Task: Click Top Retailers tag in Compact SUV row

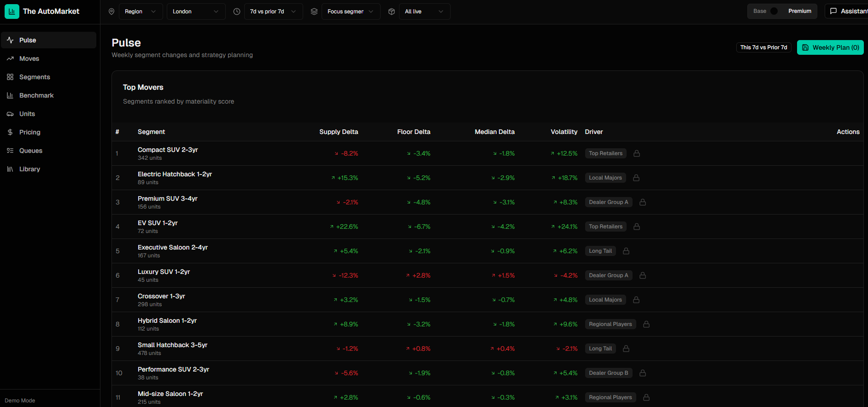Action: click(x=605, y=153)
